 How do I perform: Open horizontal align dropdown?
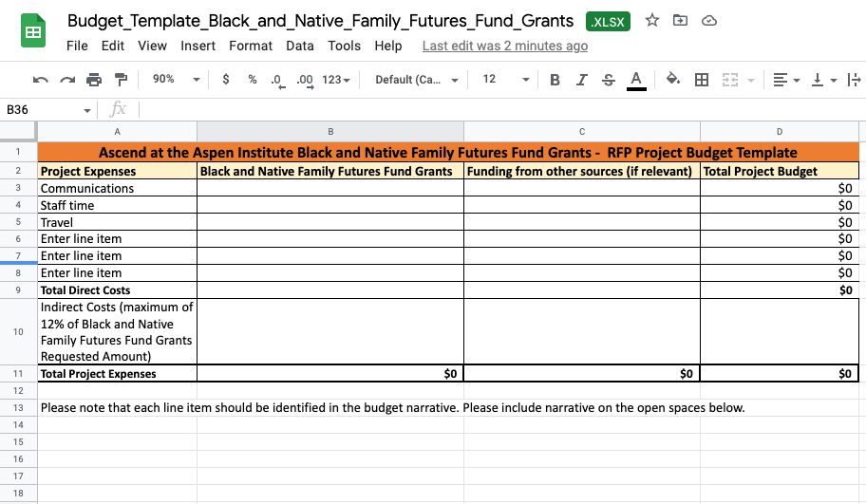pos(786,80)
